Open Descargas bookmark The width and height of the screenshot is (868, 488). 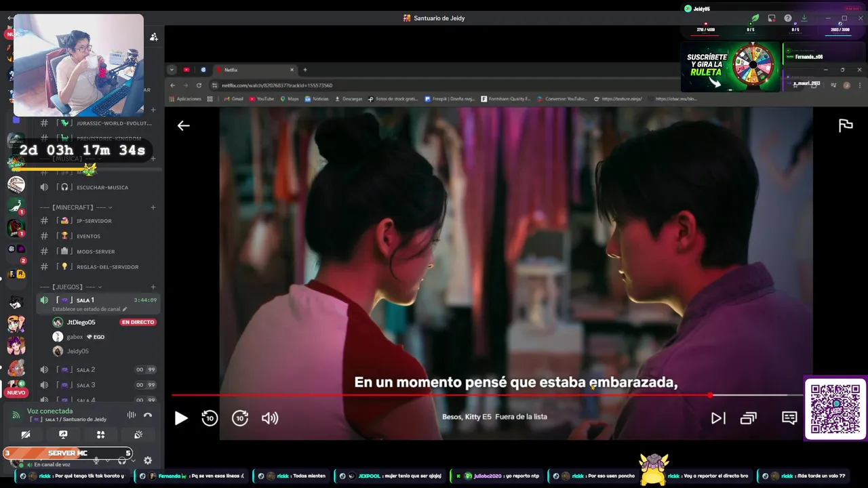point(349,99)
